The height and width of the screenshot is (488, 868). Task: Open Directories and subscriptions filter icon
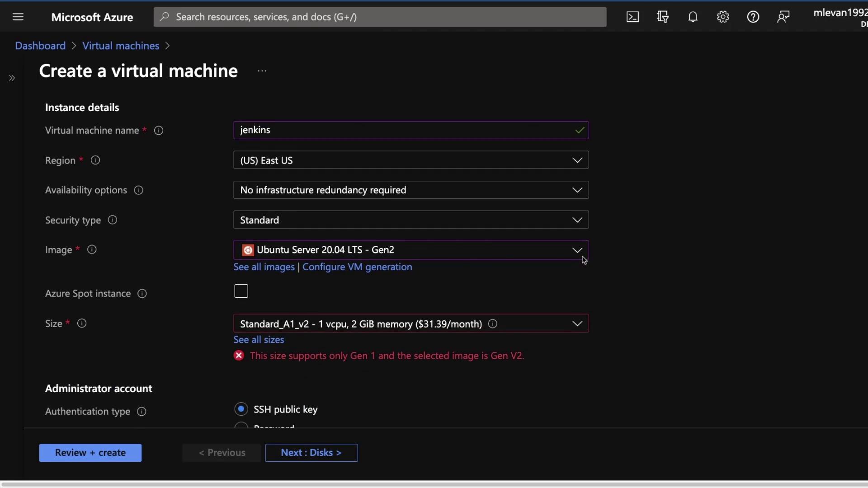click(663, 17)
